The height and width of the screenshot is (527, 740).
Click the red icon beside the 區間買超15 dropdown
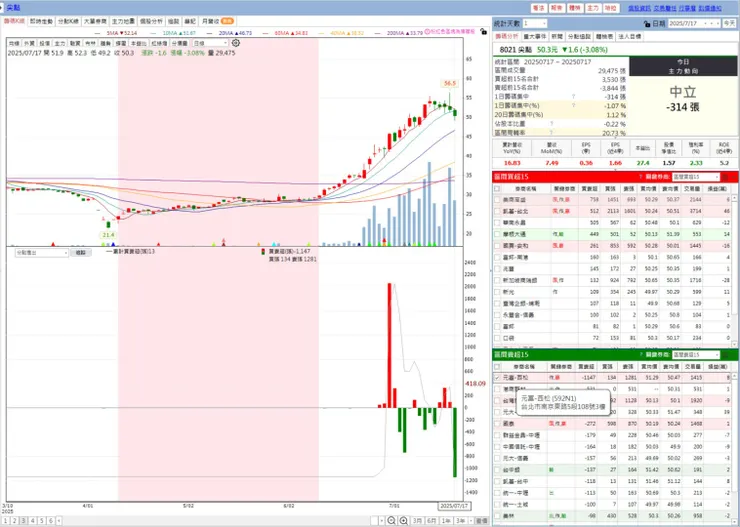[725, 177]
